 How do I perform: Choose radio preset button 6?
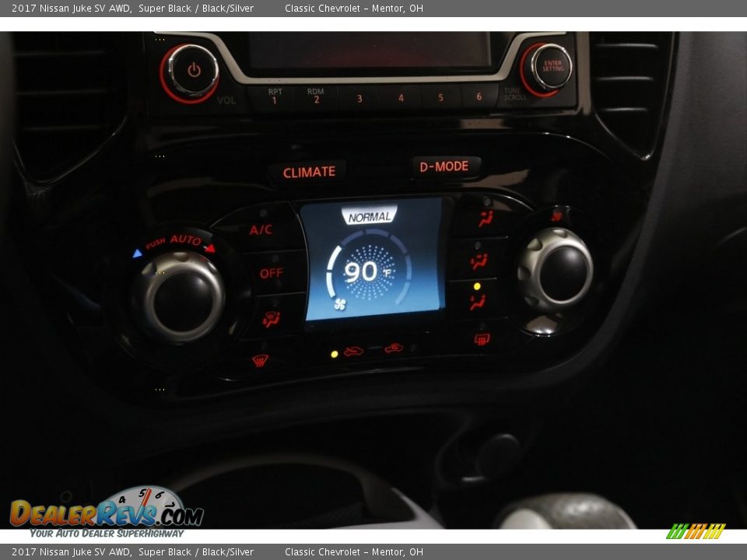479,96
